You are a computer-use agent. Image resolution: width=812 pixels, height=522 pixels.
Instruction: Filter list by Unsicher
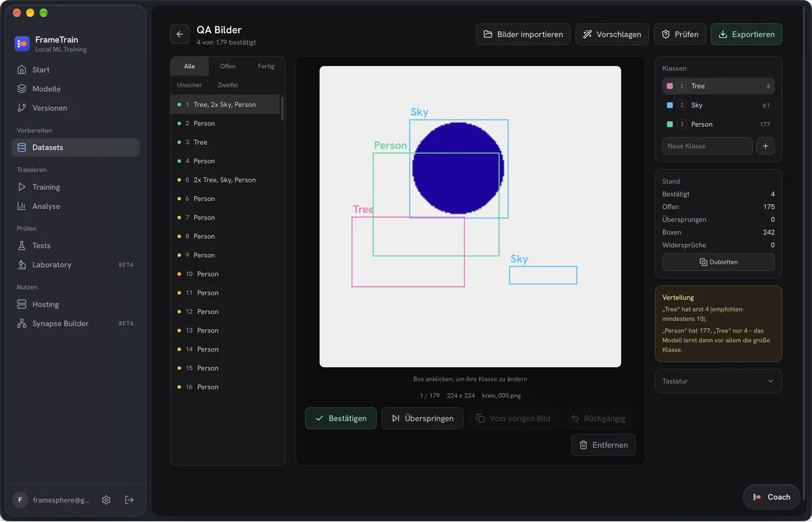coord(189,85)
